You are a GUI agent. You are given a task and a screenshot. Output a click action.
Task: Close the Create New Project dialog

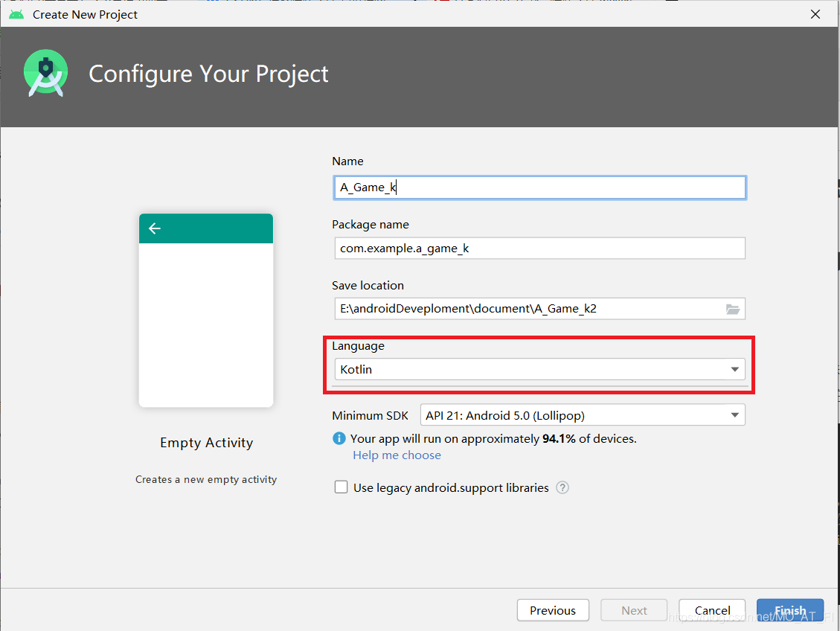[815, 14]
